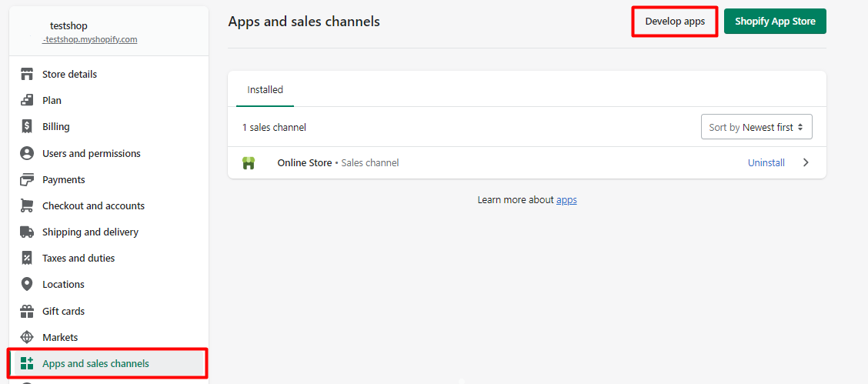Click the Payments card icon

click(27, 179)
